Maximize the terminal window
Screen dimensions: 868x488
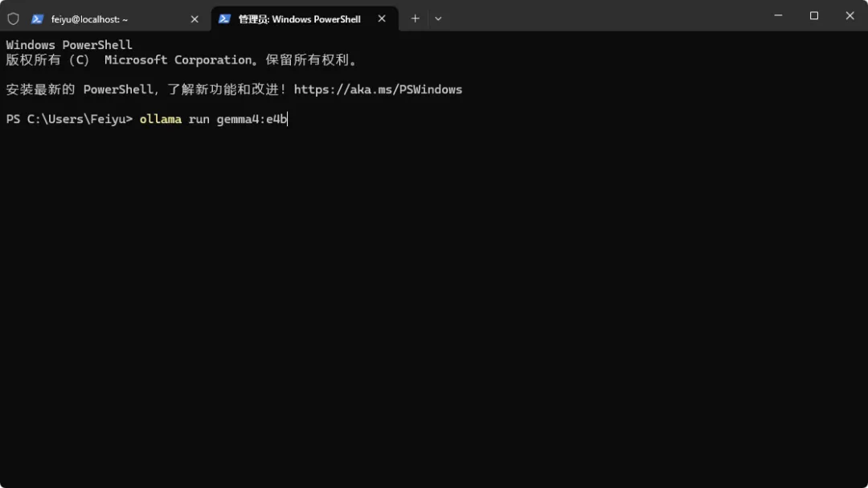pos(813,15)
